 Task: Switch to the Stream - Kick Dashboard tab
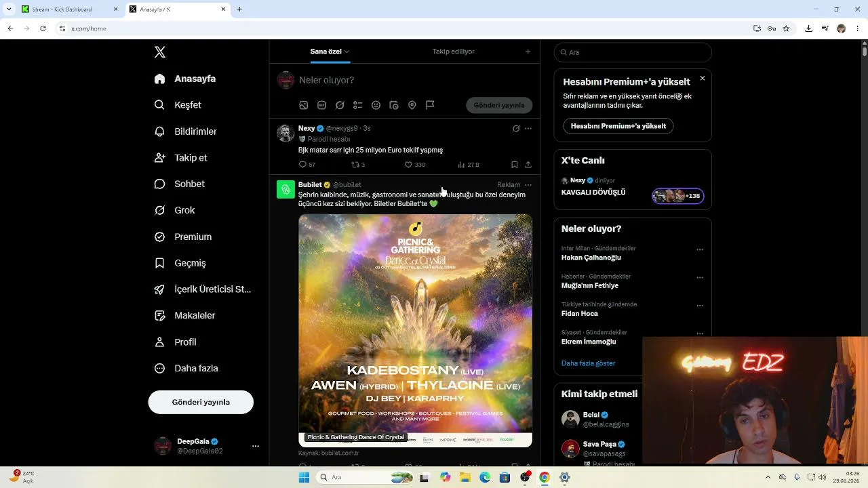[x=69, y=9]
